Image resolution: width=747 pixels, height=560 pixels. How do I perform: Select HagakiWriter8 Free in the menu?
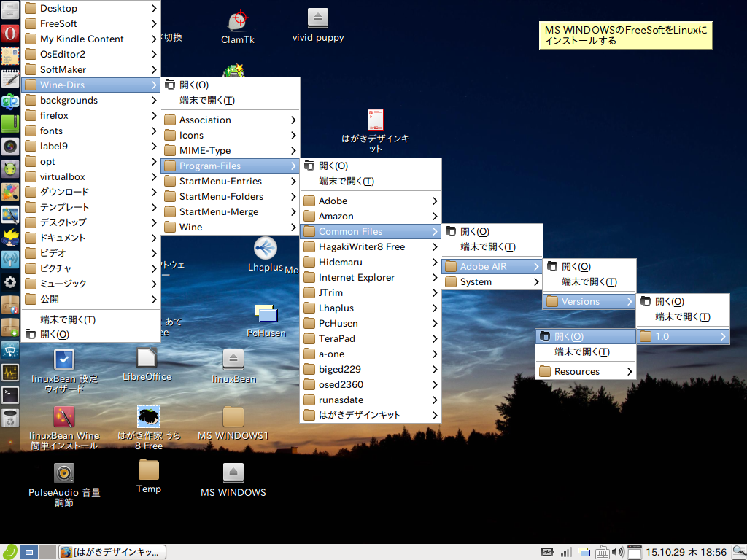point(370,246)
